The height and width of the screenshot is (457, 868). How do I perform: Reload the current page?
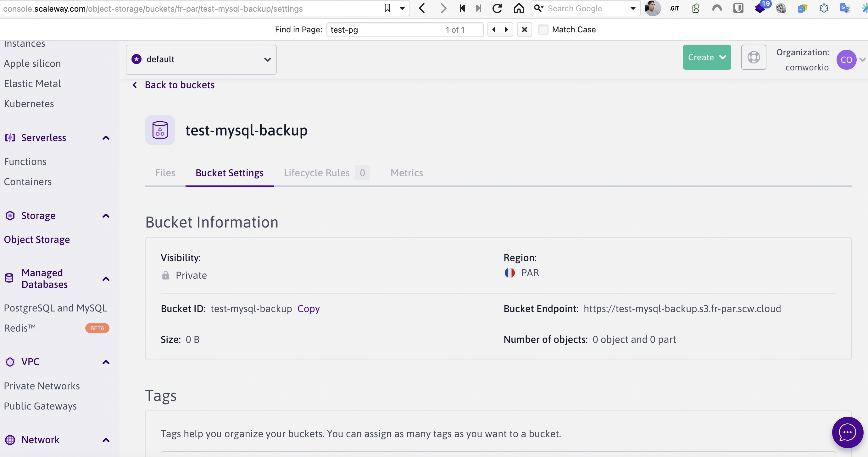(497, 8)
